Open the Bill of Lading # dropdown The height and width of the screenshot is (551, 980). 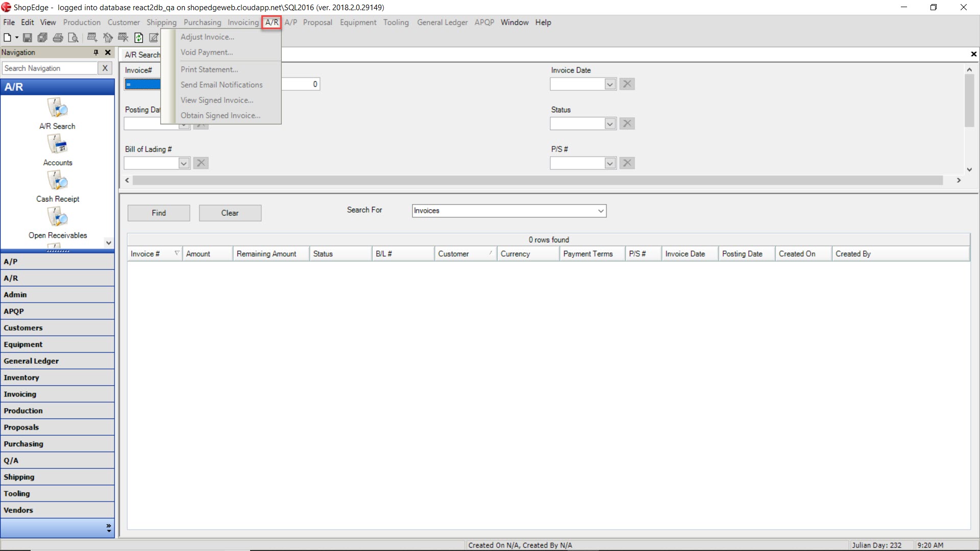tap(184, 163)
